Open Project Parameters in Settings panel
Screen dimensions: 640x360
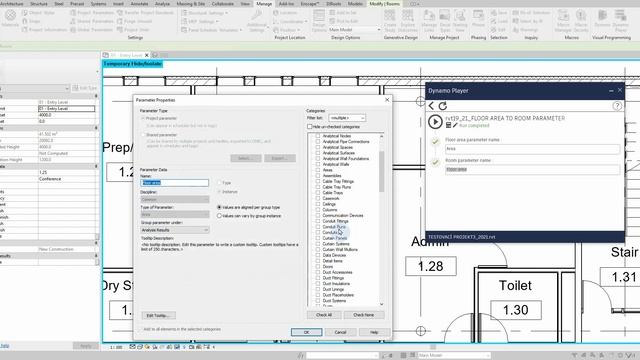coord(93,13)
